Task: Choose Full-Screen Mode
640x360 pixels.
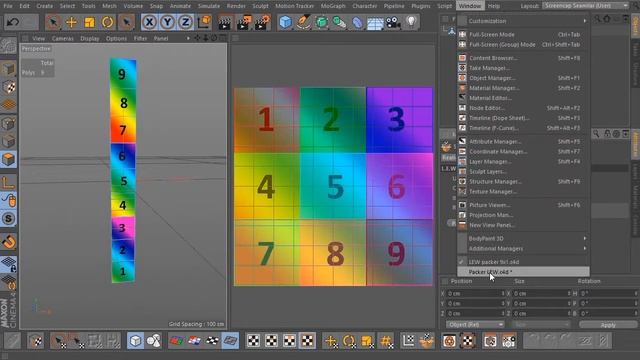Action: coord(523,35)
